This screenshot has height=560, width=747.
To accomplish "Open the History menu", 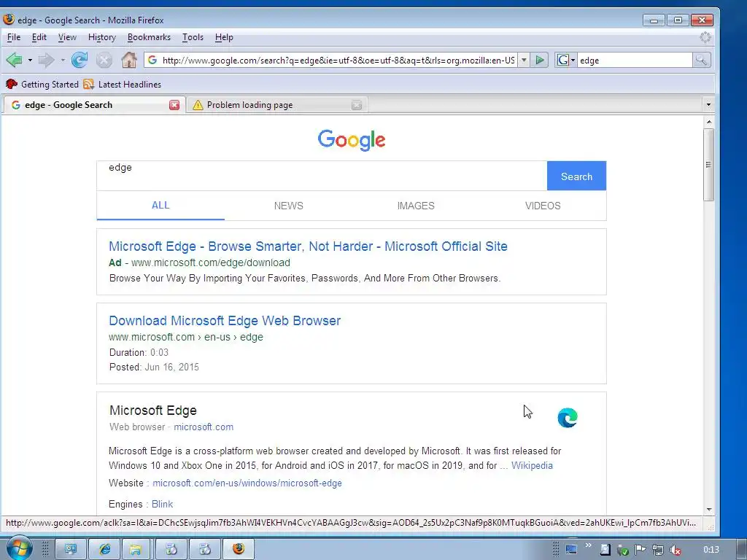I will [102, 37].
